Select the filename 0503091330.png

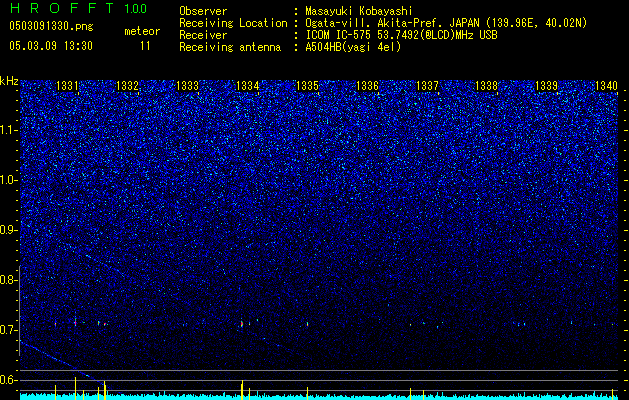[51, 26]
